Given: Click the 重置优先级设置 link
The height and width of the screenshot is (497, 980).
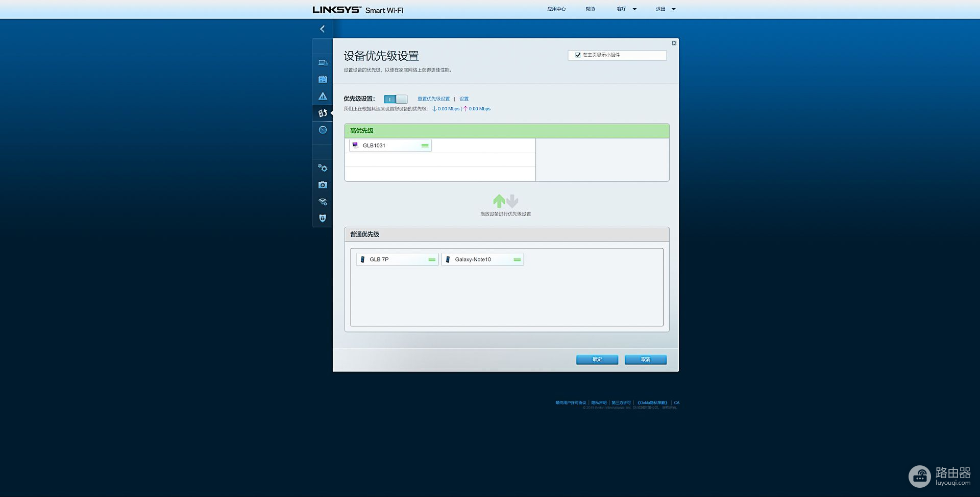Looking at the screenshot, I should (433, 99).
